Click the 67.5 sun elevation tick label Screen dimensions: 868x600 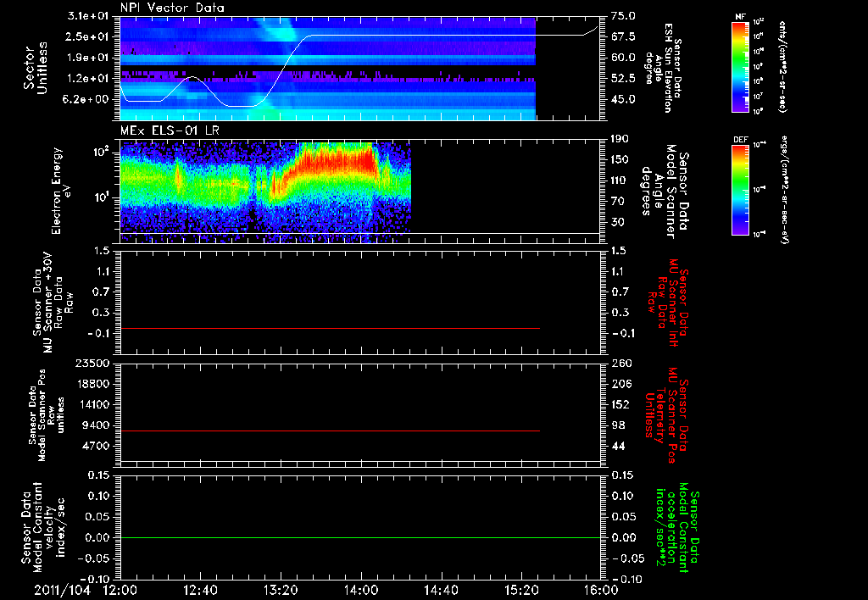coord(623,36)
